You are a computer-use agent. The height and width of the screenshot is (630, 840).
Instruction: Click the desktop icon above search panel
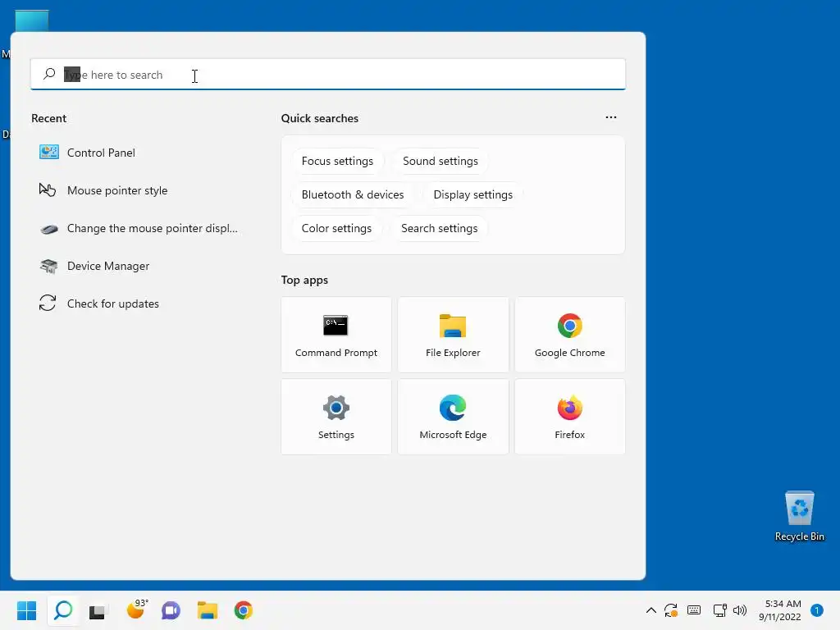click(32, 21)
